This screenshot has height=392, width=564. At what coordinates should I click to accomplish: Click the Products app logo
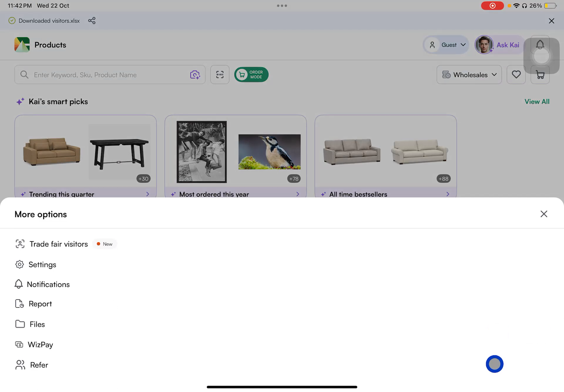pos(22,45)
